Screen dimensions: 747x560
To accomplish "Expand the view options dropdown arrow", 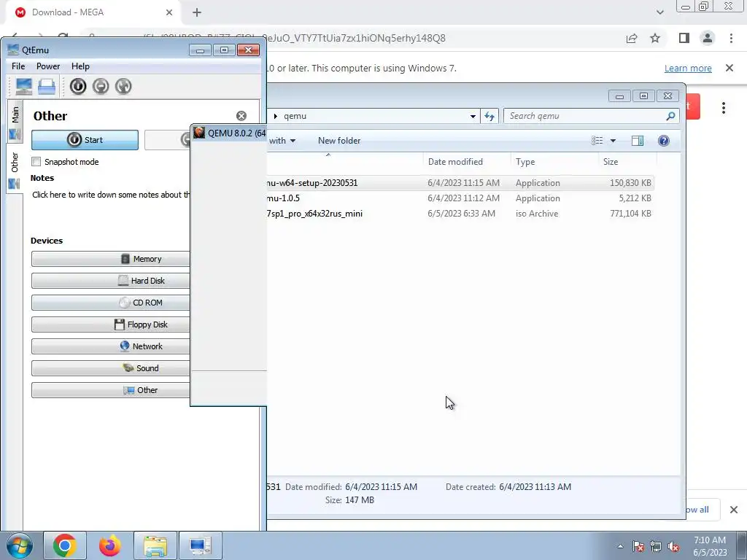I will pyautogui.click(x=613, y=141).
